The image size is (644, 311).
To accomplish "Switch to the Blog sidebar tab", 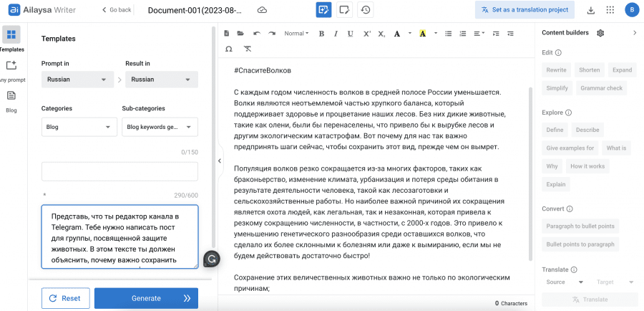I will click(x=11, y=100).
